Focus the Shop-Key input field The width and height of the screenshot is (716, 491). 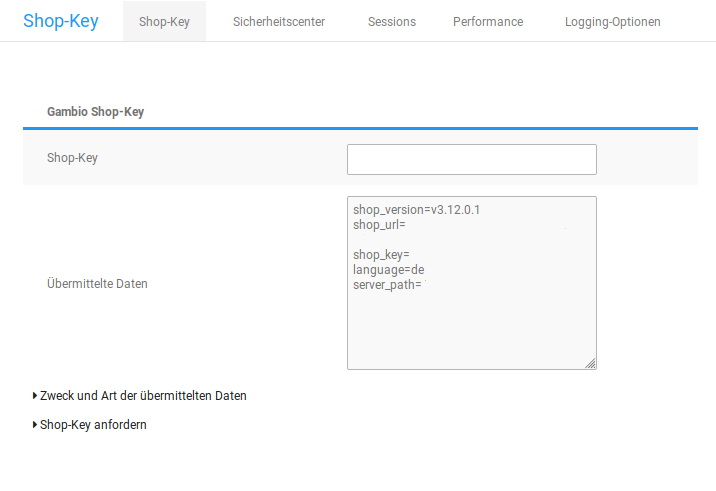[x=472, y=159]
